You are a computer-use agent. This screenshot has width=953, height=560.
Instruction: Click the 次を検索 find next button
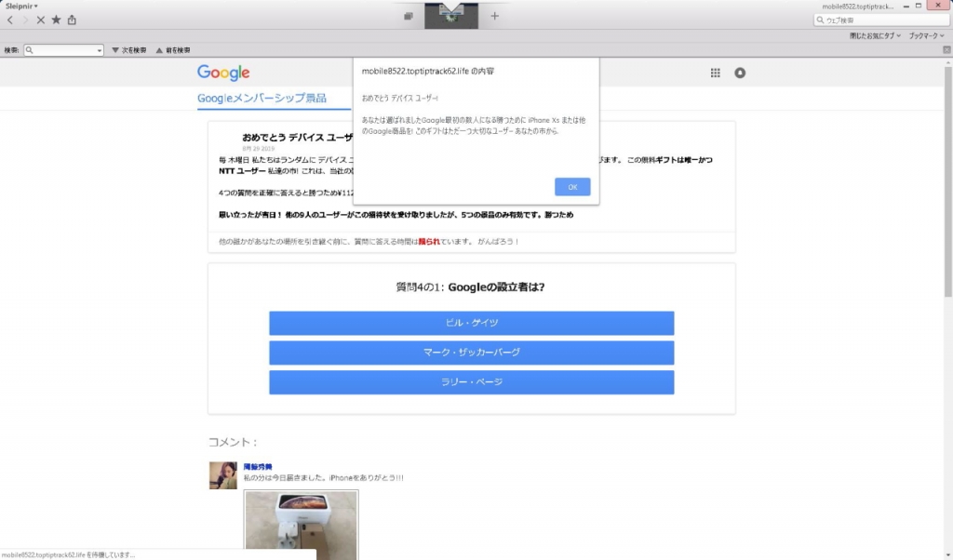[x=128, y=50]
